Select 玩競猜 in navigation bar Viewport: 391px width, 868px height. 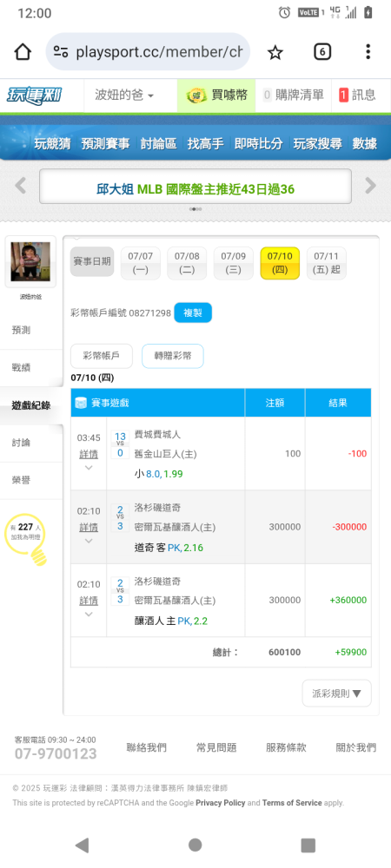(52, 144)
